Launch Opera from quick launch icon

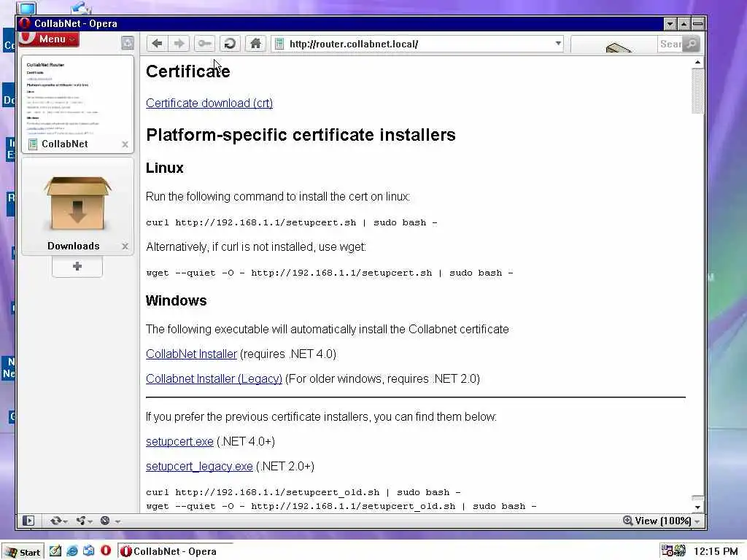(106, 551)
